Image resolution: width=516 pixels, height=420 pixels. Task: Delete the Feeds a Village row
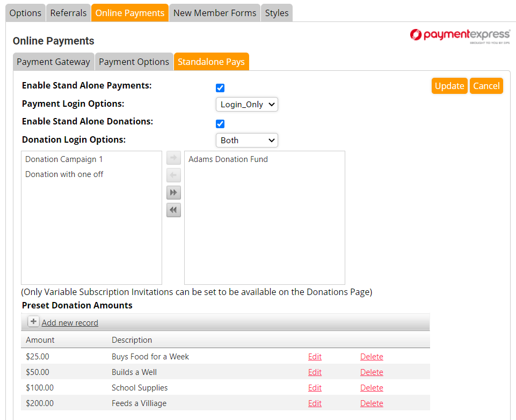point(372,403)
